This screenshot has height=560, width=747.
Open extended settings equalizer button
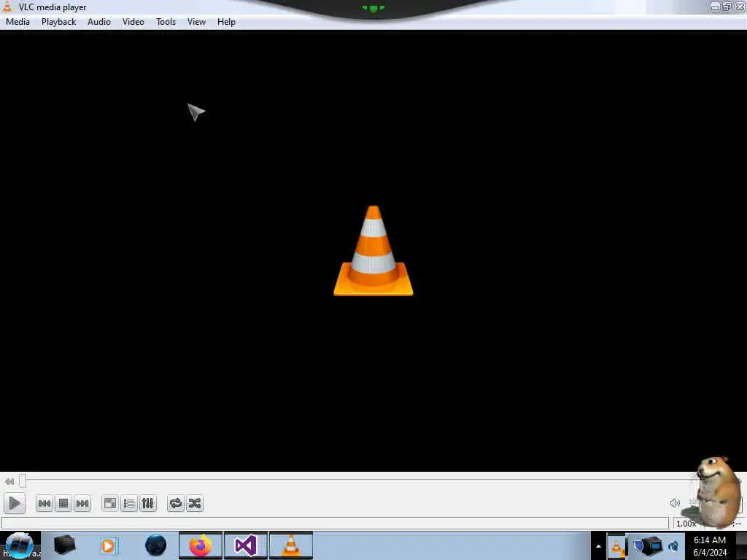click(147, 503)
